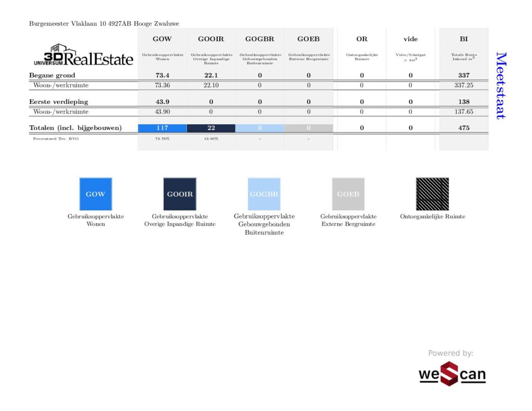
Task: Click the BI column header
Action: [x=463, y=39]
